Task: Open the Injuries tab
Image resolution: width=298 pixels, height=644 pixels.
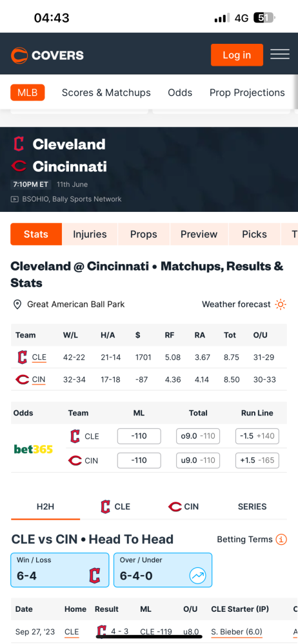Action: point(90,234)
